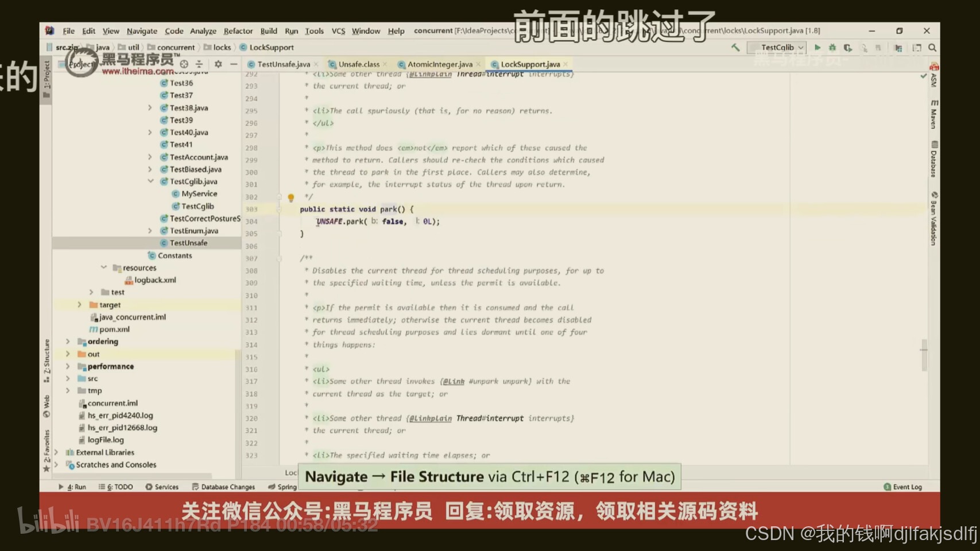
Task: Click the TODO button in the status bar
Action: pyautogui.click(x=117, y=487)
